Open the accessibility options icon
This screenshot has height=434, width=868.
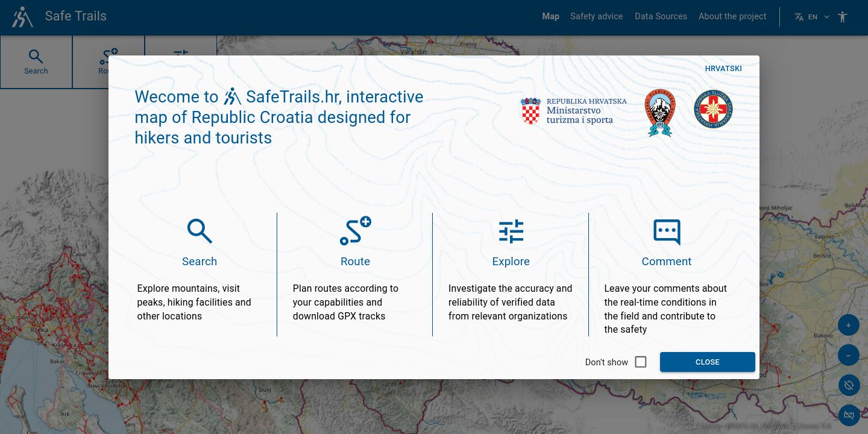point(842,17)
